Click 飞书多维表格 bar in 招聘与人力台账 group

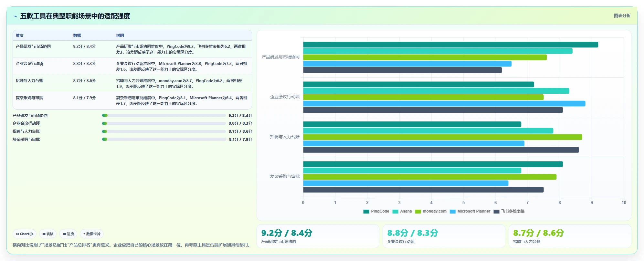441,150
